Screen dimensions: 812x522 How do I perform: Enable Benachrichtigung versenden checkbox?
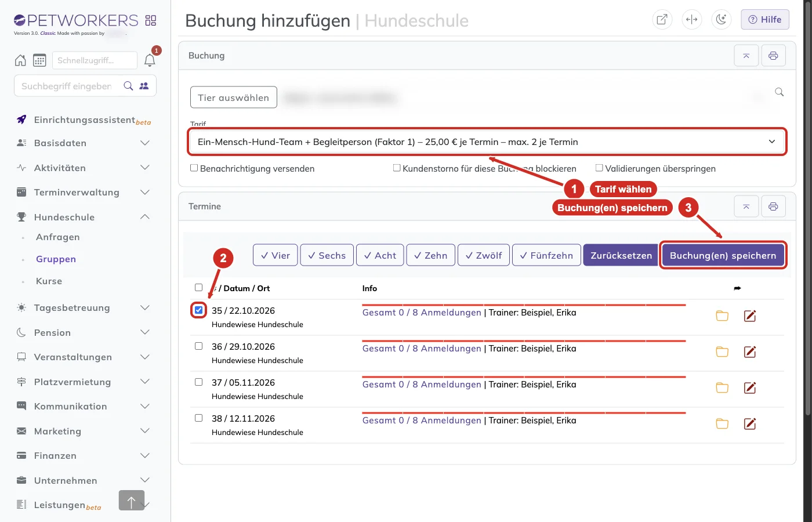(x=194, y=168)
